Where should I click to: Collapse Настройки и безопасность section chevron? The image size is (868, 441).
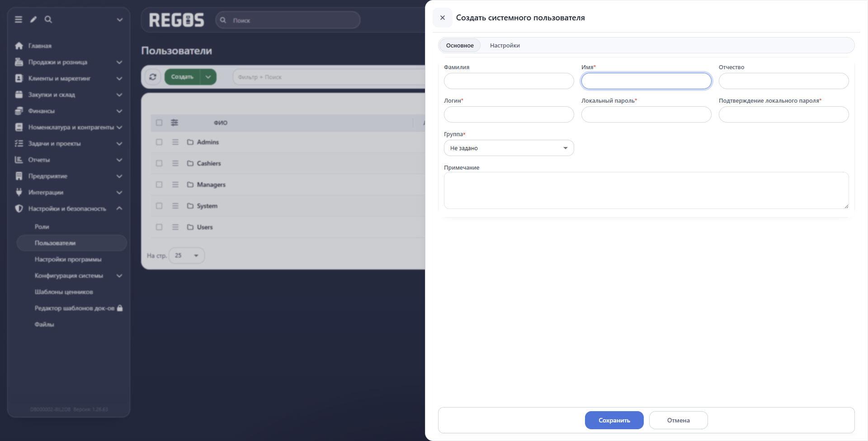[x=119, y=209]
